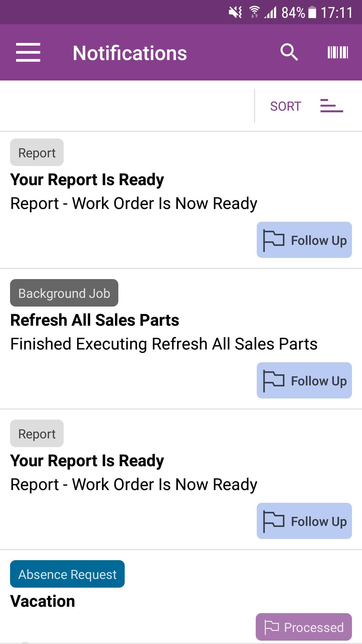This screenshot has height=644, width=362.
Task: Open the Refresh All Sales Parts notification
Action: click(x=95, y=320)
